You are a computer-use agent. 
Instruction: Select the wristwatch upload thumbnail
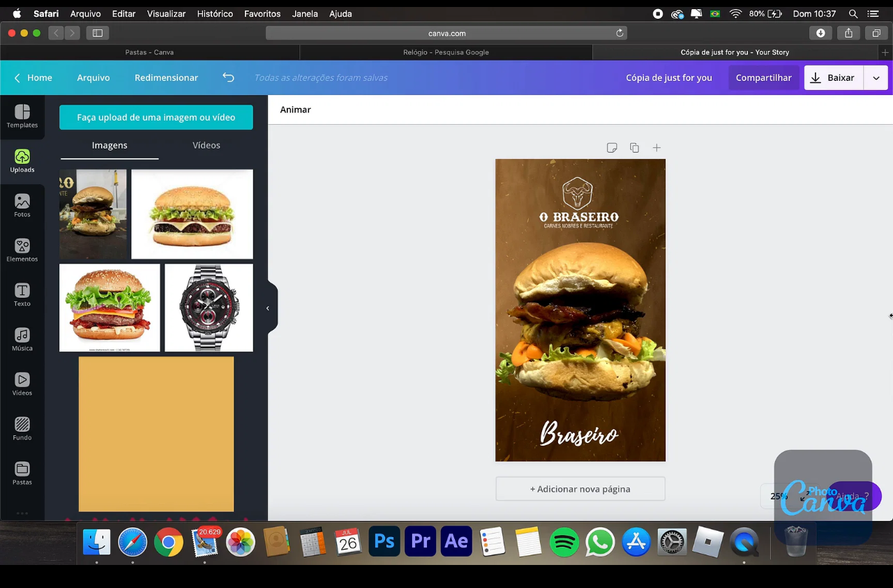(x=209, y=308)
